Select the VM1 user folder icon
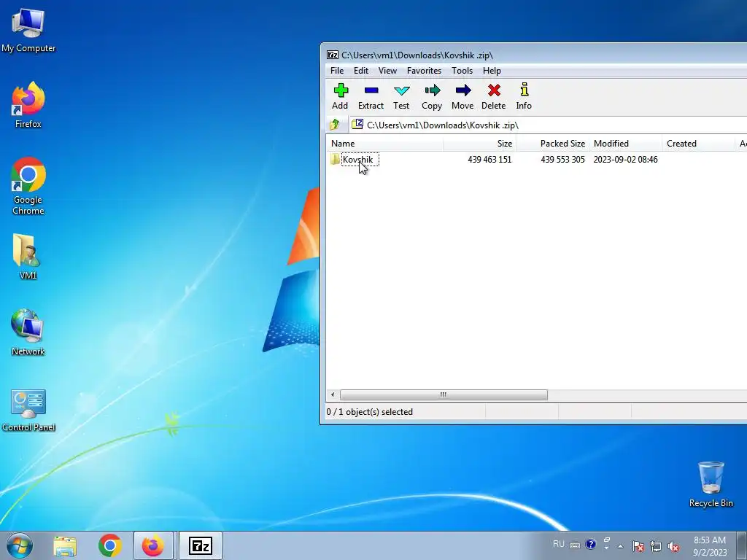Viewport: 747px width, 560px height. click(x=27, y=256)
